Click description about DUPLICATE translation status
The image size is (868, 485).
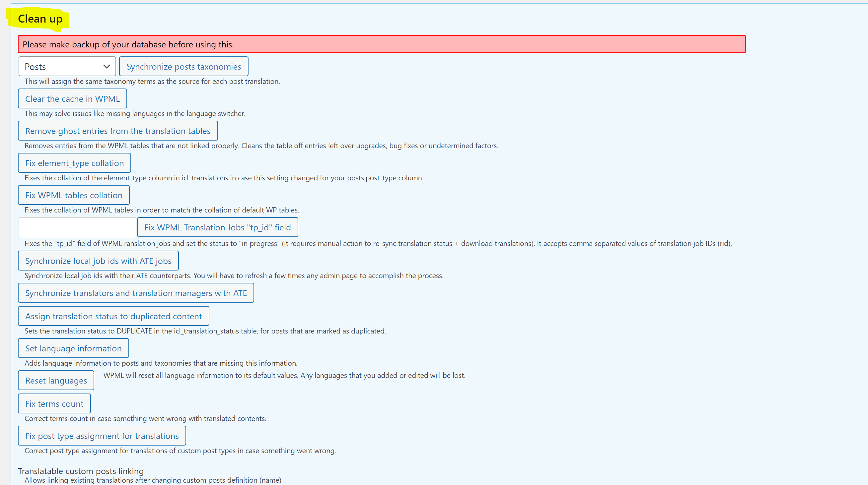point(205,331)
